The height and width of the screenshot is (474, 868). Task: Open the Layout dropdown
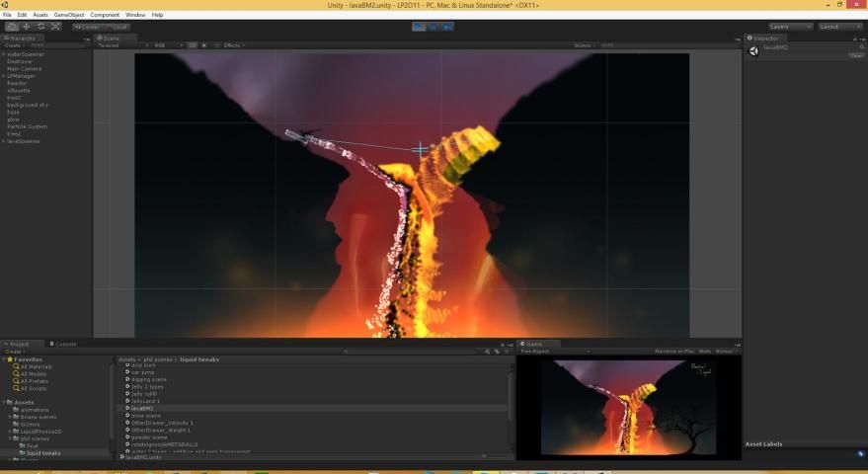tap(840, 27)
